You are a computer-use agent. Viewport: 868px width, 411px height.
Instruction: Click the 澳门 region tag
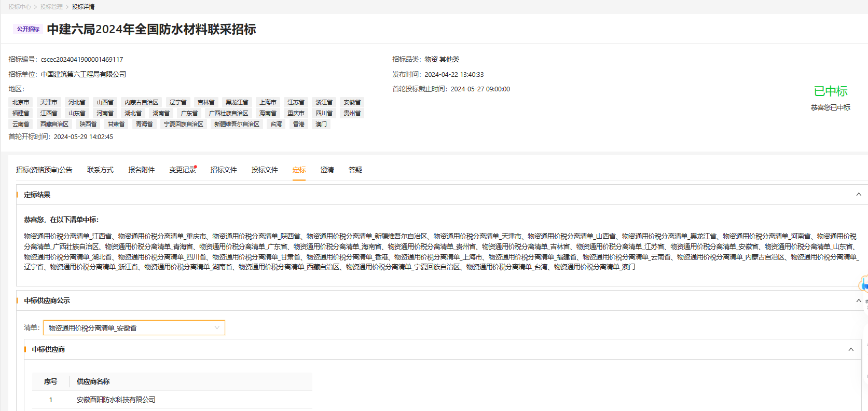coord(322,124)
